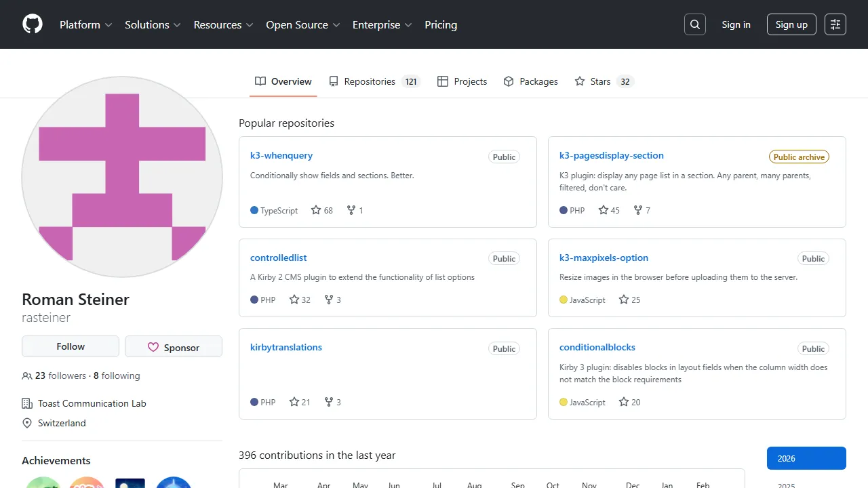Viewport: 868px width, 488px height.
Task: Click the followers icon
Action: [26, 375]
